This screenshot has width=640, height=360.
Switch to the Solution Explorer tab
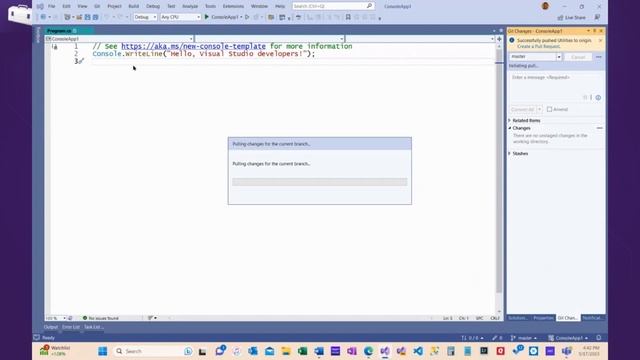pos(518,318)
